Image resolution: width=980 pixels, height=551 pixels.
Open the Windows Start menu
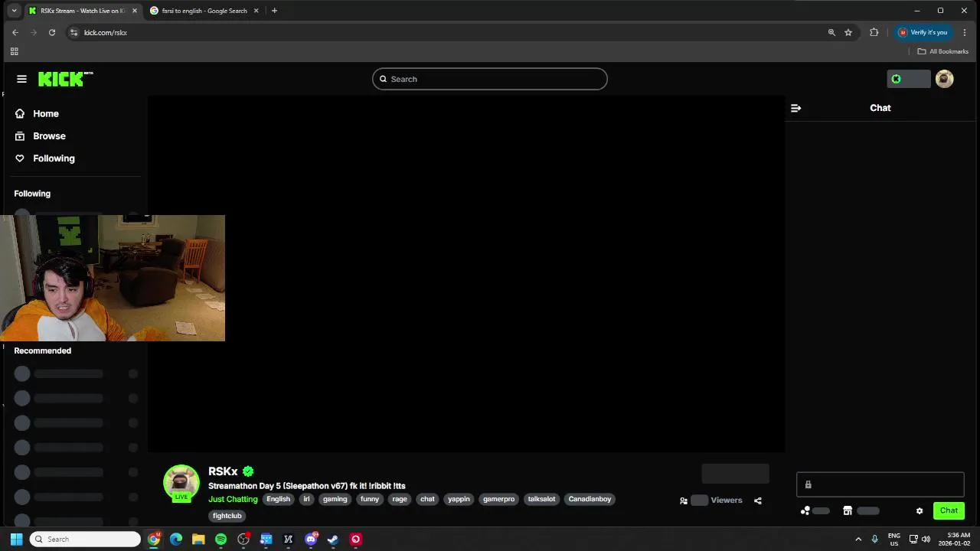16,540
